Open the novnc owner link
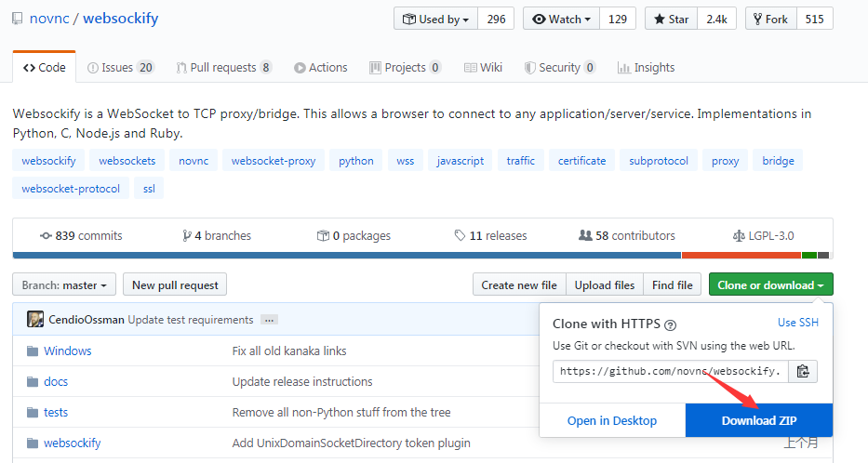This screenshot has width=868, height=463. coord(49,19)
